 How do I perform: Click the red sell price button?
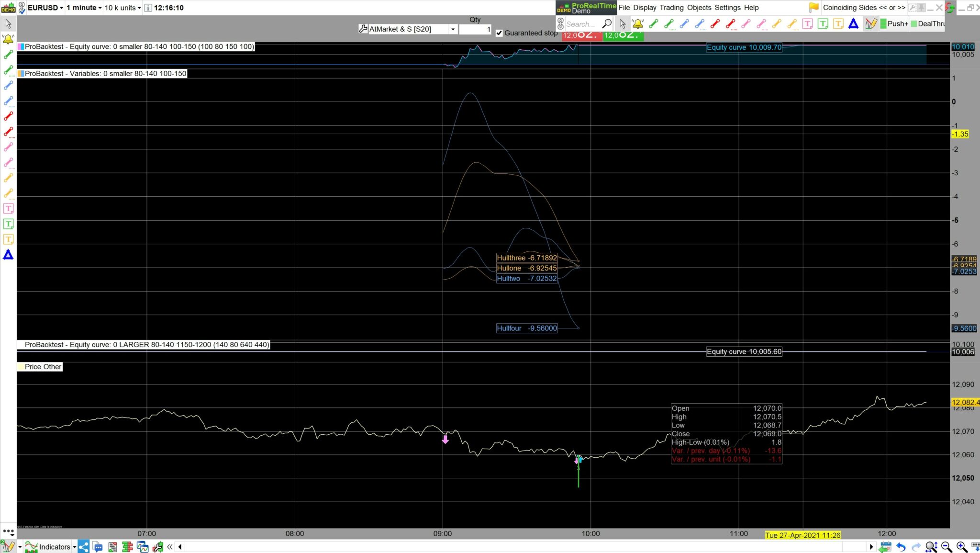tap(581, 35)
